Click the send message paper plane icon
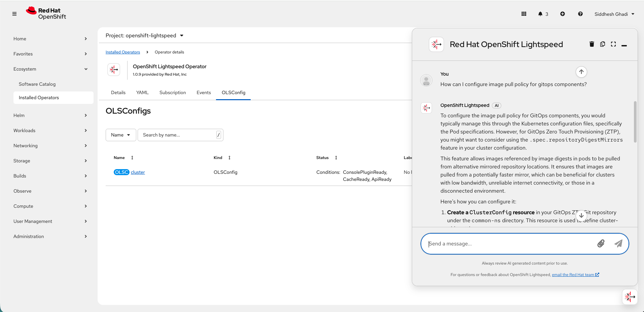 pyautogui.click(x=618, y=243)
